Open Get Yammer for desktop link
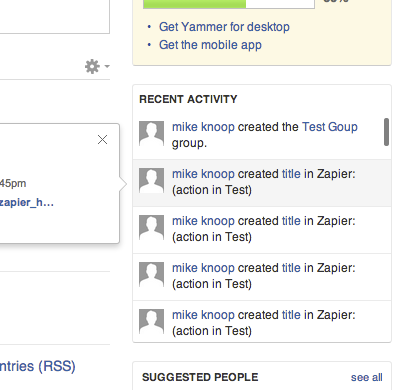The width and height of the screenshot is (406, 390). 224,27
